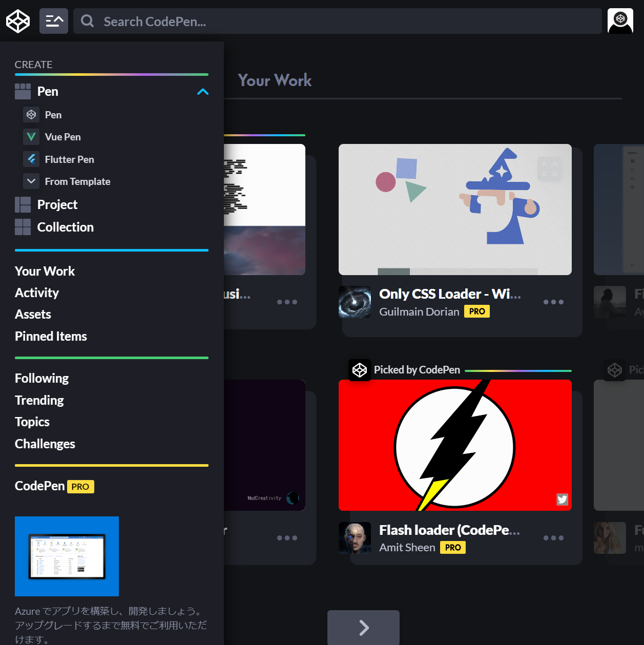This screenshot has height=645, width=644.
Task: Click Amit Sheen's avatar
Action: click(x=355, y=538)
